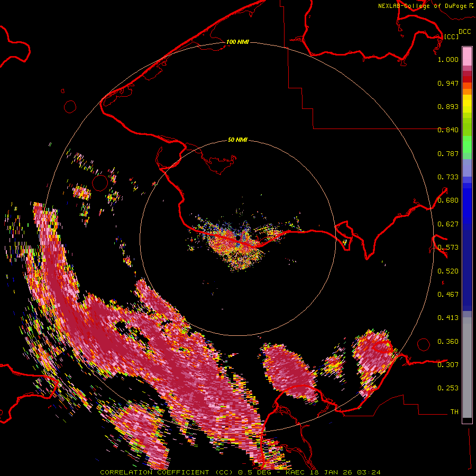Viewport: 476px width, 476px height.
Task: Click the TH label at the color scale bottom
Action: pos(454,412)
